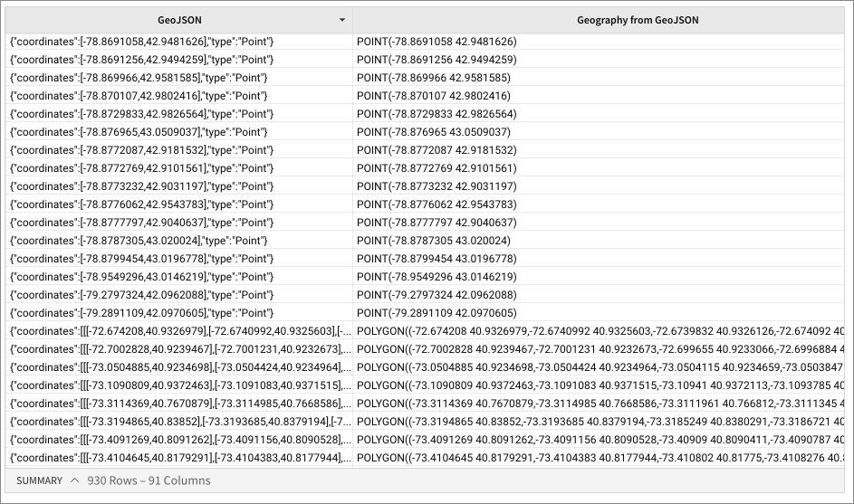This screenshot has width=854, height=504.
Task: Click cell POINT(-78.8787305 43.020024)
Action: (433, 241)
